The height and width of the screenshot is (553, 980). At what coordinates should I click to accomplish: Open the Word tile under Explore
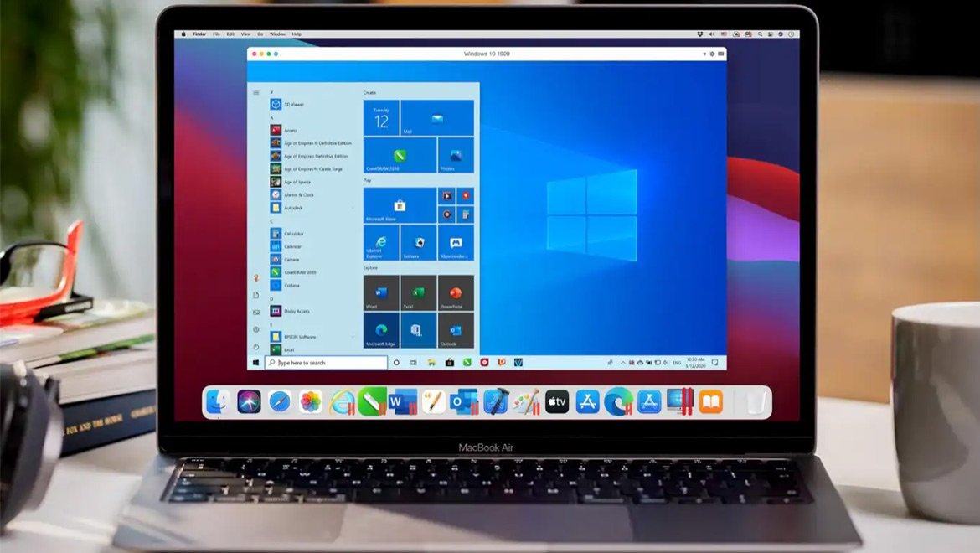(x=381, y=293)
